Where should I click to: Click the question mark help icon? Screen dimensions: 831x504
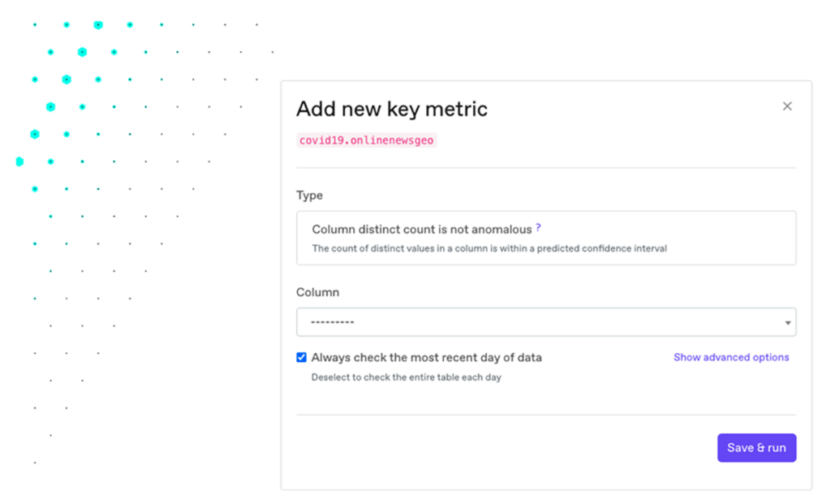(x=539, y=229)
